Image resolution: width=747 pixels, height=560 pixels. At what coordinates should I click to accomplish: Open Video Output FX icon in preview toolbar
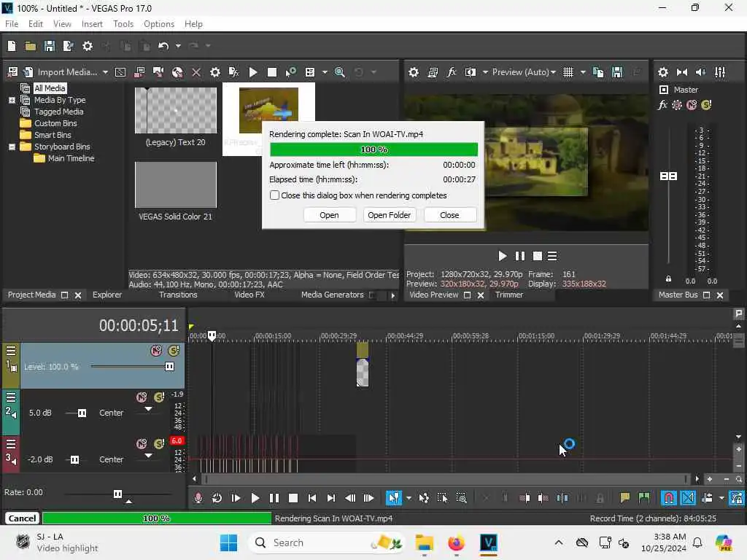tap(451, 72)
